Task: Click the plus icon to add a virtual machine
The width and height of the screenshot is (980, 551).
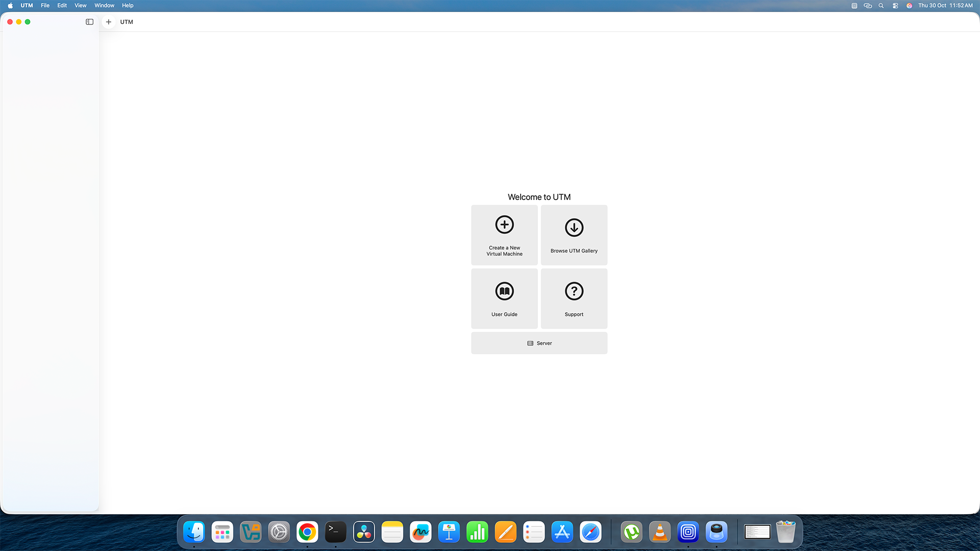Action: [108, 22]
